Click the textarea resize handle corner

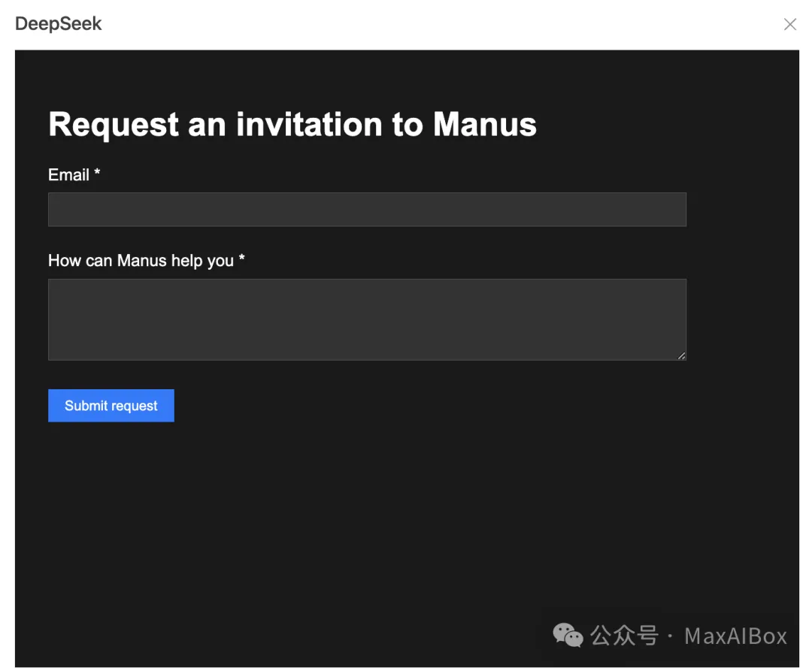pyautogui.click(x=681, y=355)
